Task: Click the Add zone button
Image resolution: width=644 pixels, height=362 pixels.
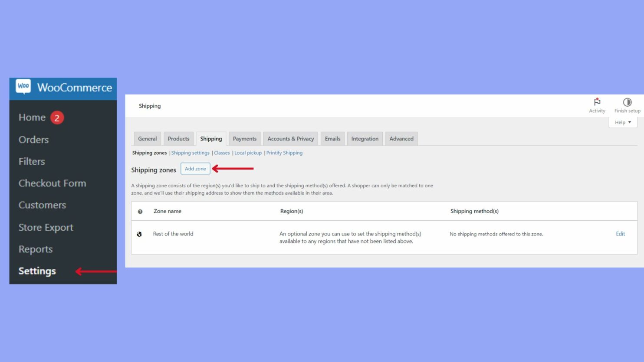Action: point(195,169)
